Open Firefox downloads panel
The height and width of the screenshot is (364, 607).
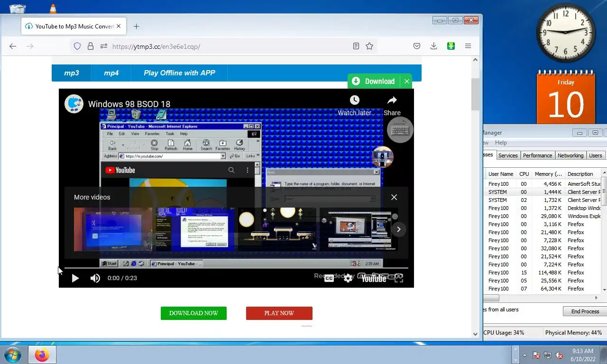pos(433,46)
